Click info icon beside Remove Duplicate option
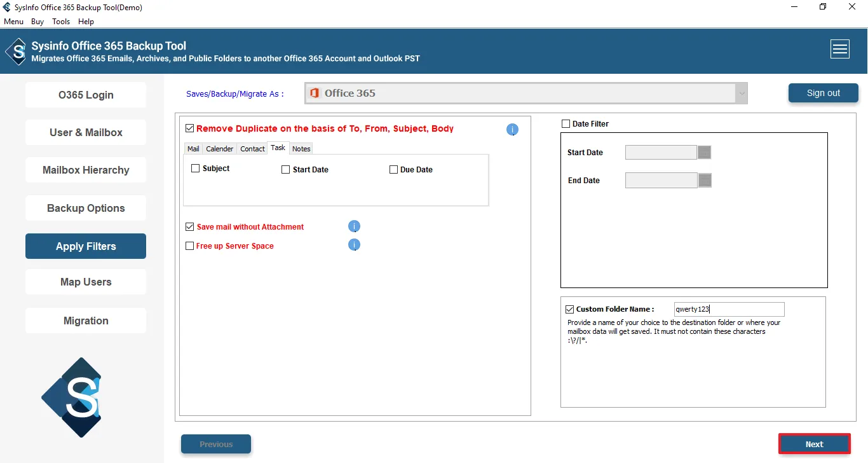868x463 pixels. (512, 130)
